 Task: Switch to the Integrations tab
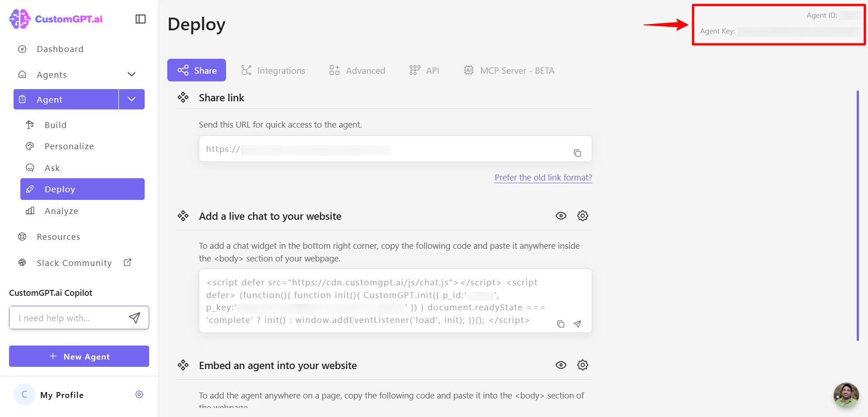(x=273, y=71)
